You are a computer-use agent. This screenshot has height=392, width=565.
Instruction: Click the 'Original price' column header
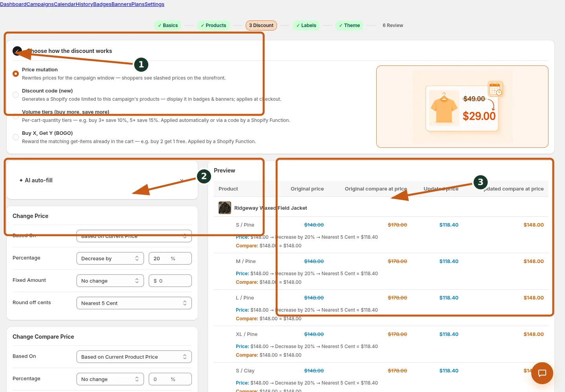[307, 189]
